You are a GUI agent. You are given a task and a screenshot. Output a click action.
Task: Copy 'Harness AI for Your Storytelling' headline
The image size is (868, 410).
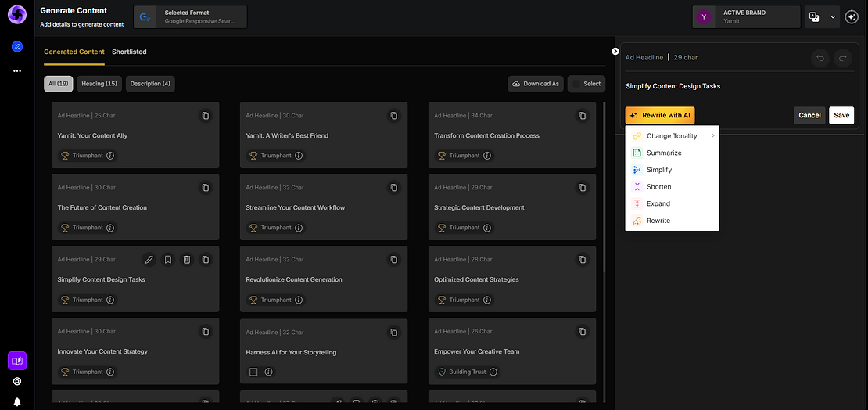[x=393, y=333]
